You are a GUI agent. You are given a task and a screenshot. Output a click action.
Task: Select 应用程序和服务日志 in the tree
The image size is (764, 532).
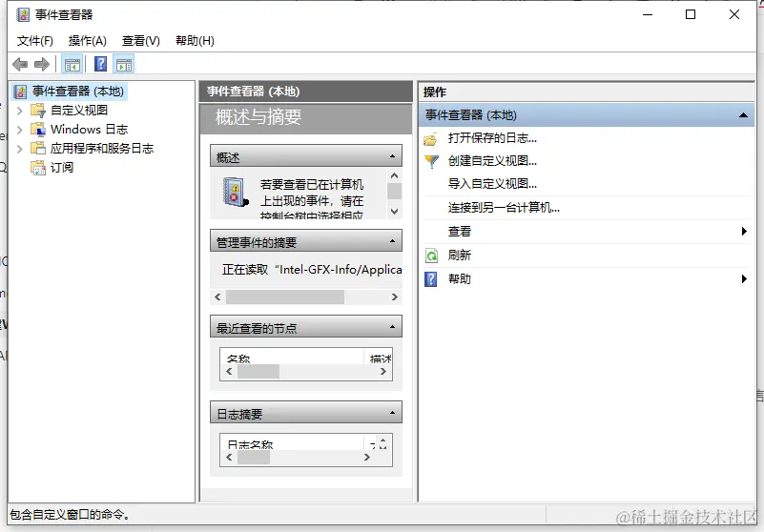coord(102,149)
